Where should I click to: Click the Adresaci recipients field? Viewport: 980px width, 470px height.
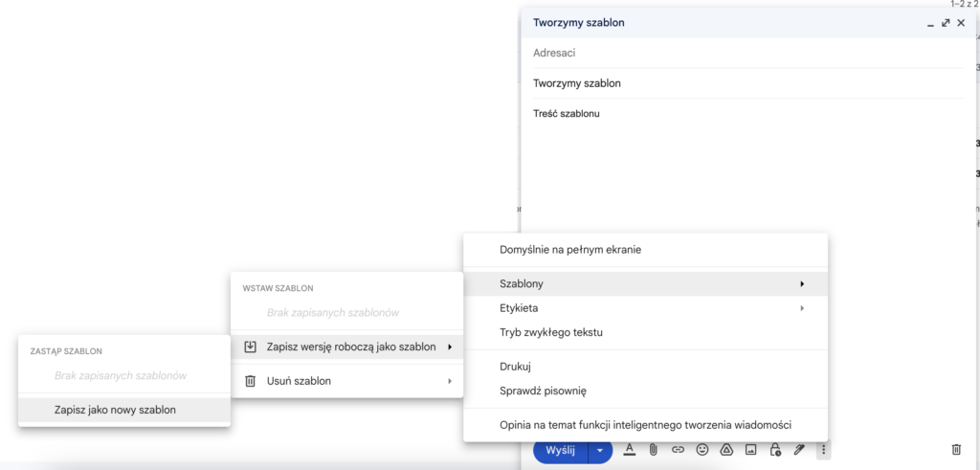[747, 53]
